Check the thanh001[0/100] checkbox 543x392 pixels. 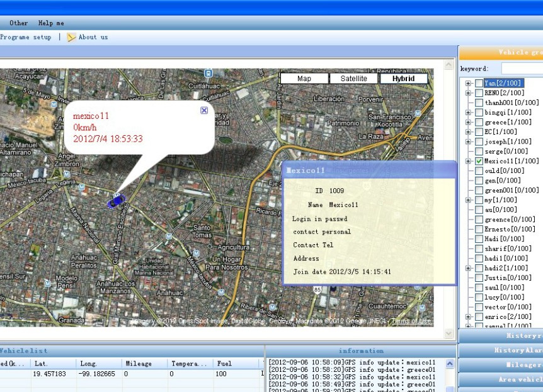coord(479,103)
